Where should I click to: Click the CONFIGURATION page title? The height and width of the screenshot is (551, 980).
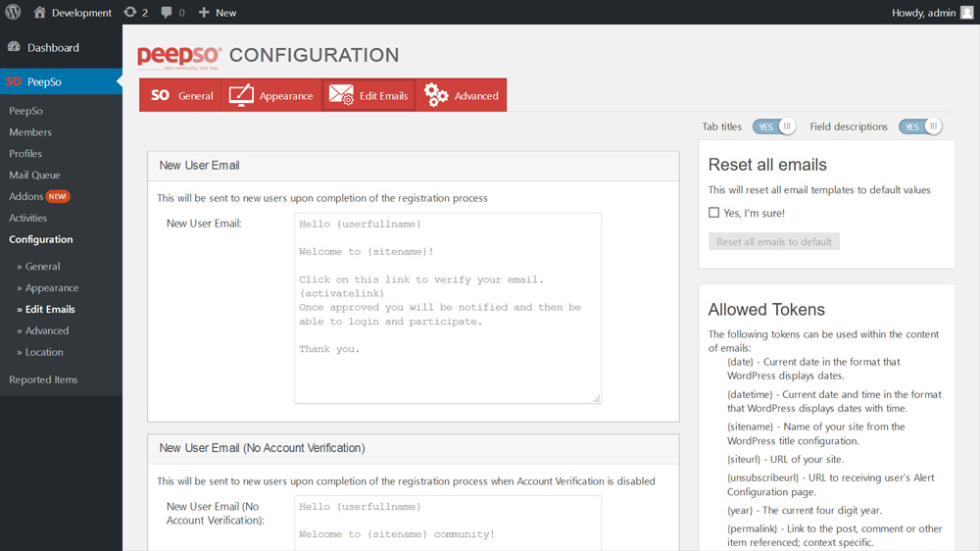pos(314,55)
